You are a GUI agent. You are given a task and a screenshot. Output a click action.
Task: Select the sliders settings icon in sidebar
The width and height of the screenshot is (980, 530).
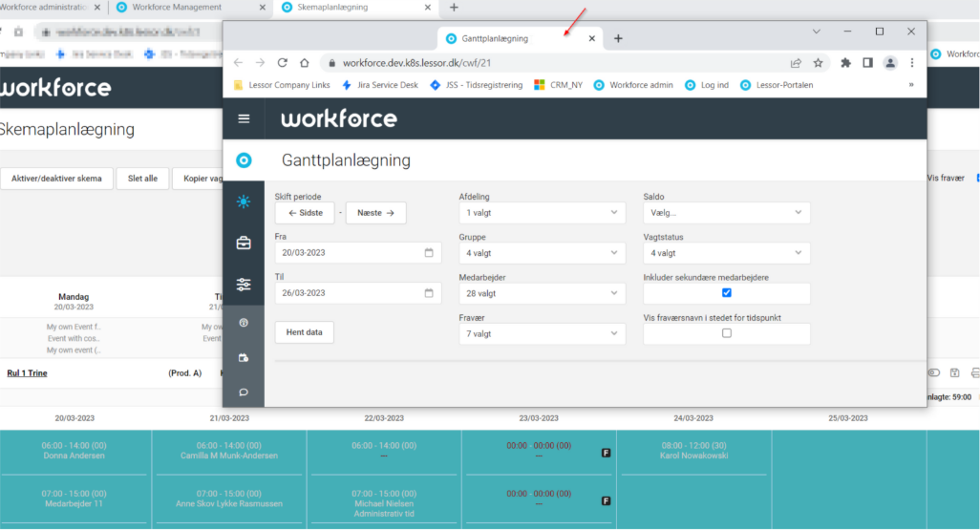coord(244,284)
